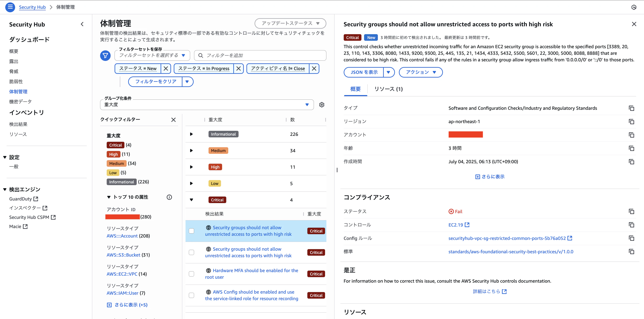Copy the 年齢 value
Image resolution: width=644 pixels, height=319 pixels.
631,148
